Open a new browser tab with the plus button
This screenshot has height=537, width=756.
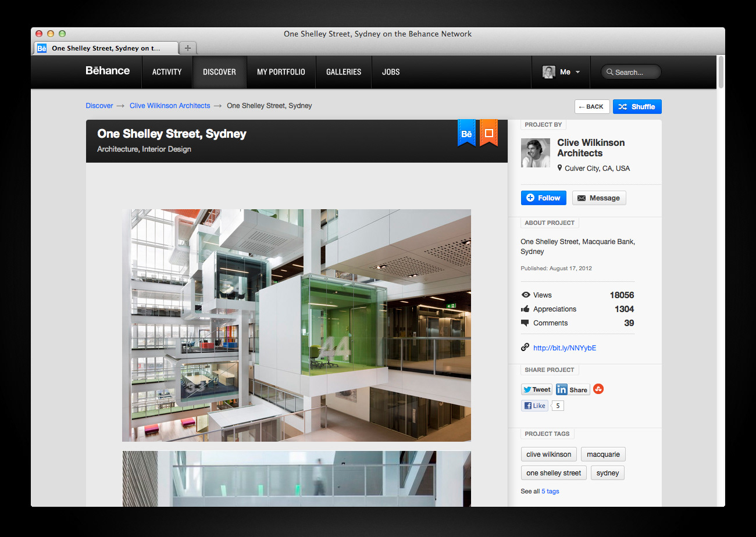point(188,48)
